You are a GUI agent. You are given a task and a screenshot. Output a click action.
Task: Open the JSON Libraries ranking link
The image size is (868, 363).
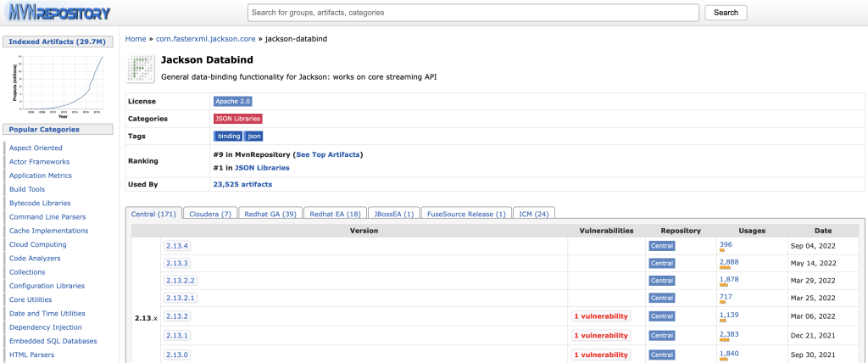coord(262,167)
